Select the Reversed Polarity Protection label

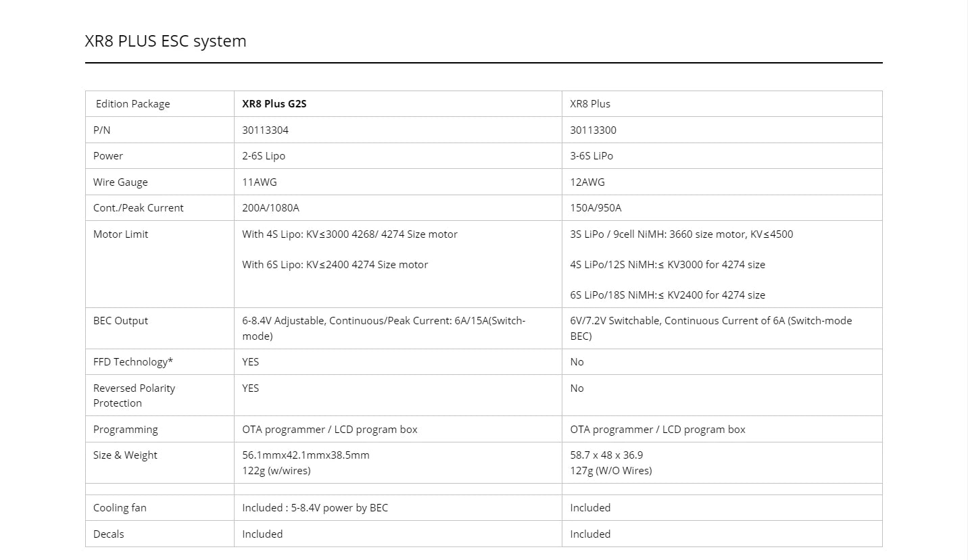[134, 395]
